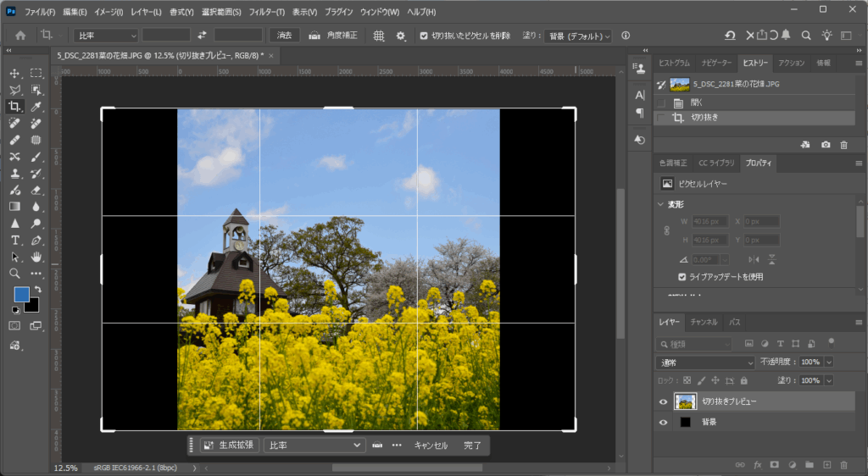This screenshot has height=476, width=868.
Task: Click the blue foreground color swatch
Action: click(x=21, y=294)
